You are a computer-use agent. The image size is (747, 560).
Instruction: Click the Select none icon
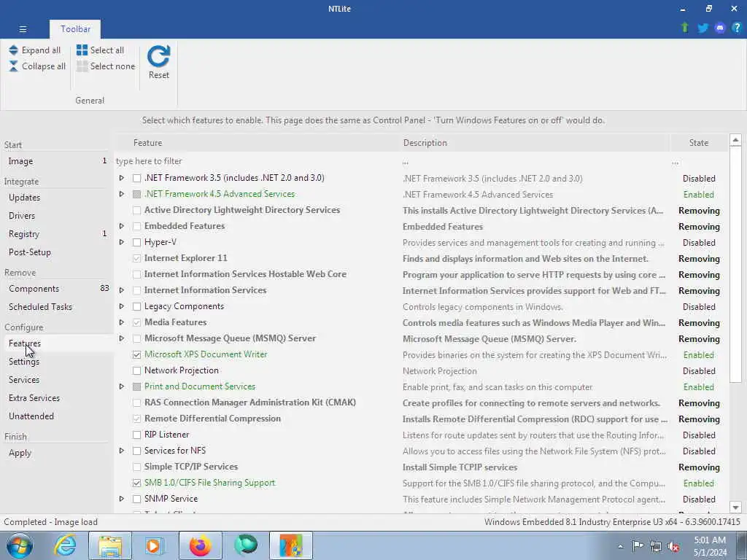click(82, 66)
